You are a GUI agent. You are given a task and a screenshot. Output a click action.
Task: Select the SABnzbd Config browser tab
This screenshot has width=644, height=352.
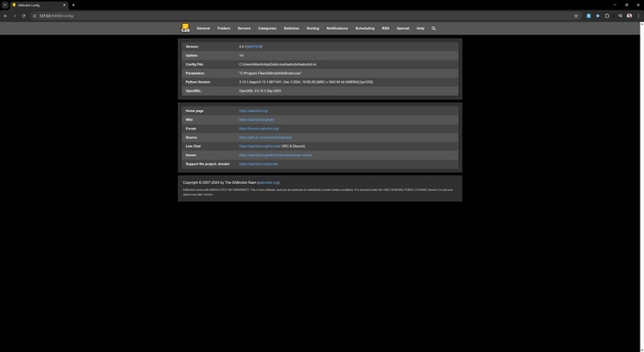[x=39, y=5]
